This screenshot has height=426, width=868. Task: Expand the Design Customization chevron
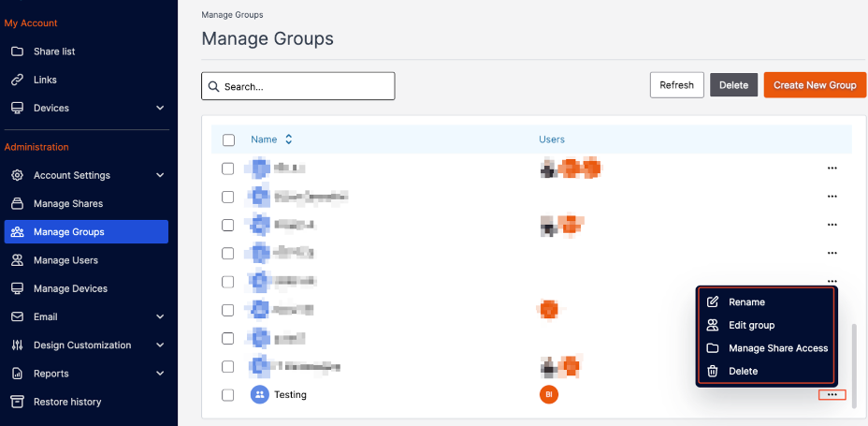(160, 345)
